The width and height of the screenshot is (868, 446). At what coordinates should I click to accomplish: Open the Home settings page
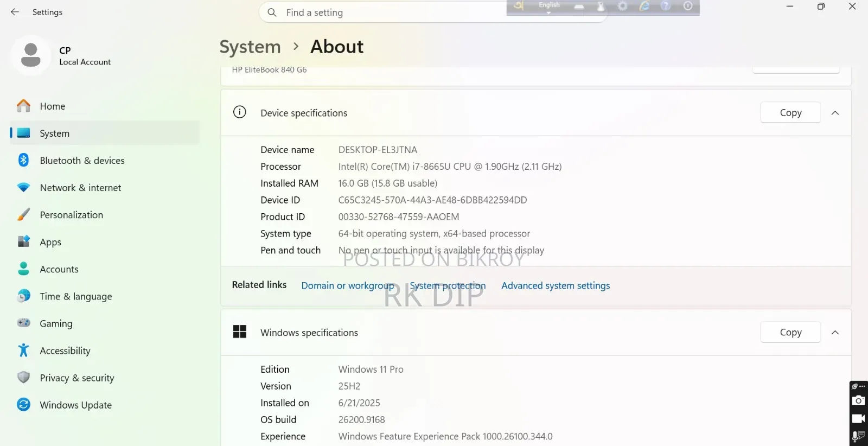click(x=105, y=106)
